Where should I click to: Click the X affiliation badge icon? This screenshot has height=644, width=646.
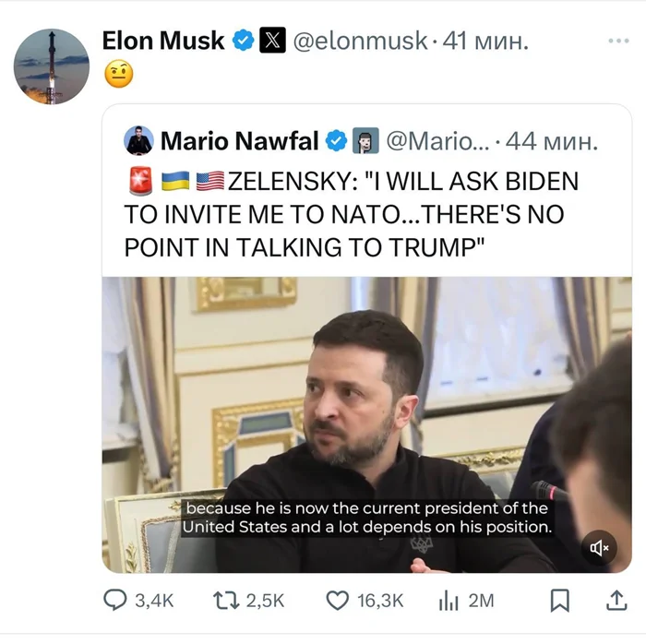point(272,41)
